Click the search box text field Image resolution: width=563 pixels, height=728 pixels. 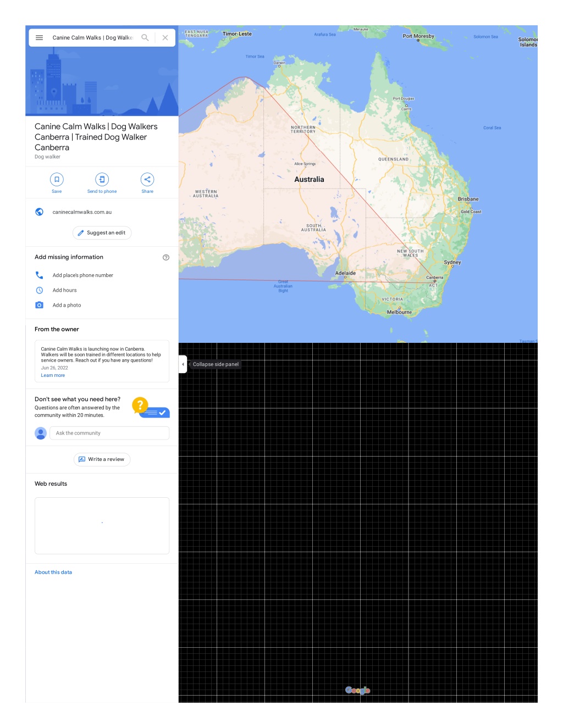(93, 38)
